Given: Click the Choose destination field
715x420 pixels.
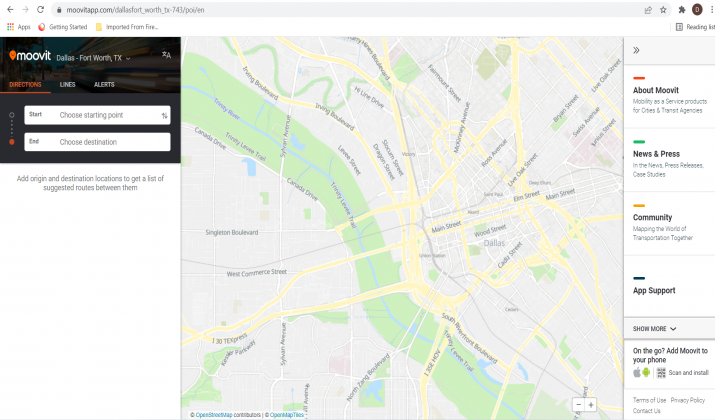Looking at the screenshot, I should 98,142.
